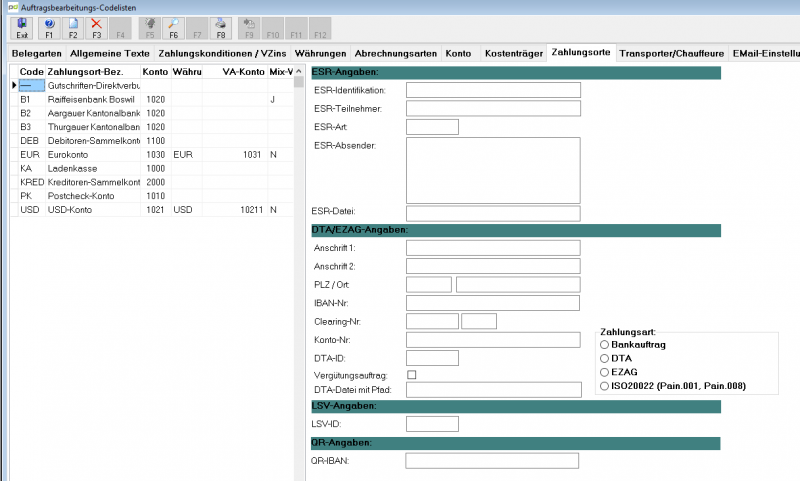The height and width of the screenshot is (481, 800).
Task: Open the Belegarten tab
Action: 37,54
